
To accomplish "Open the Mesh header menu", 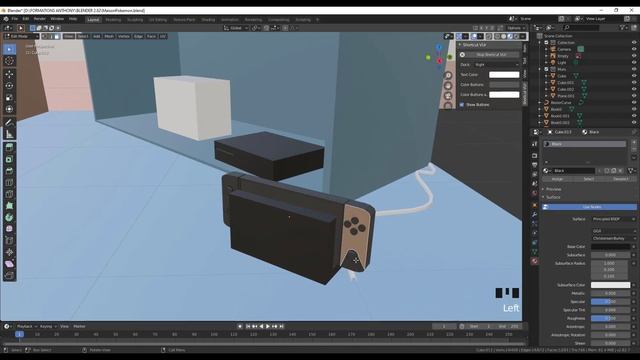I will [109, 36].
